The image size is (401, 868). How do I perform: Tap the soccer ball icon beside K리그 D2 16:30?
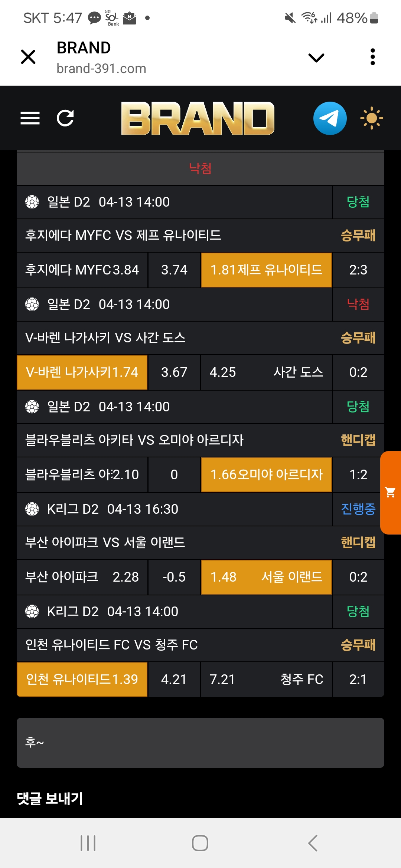pyautogui.click(x=32, y=509)
